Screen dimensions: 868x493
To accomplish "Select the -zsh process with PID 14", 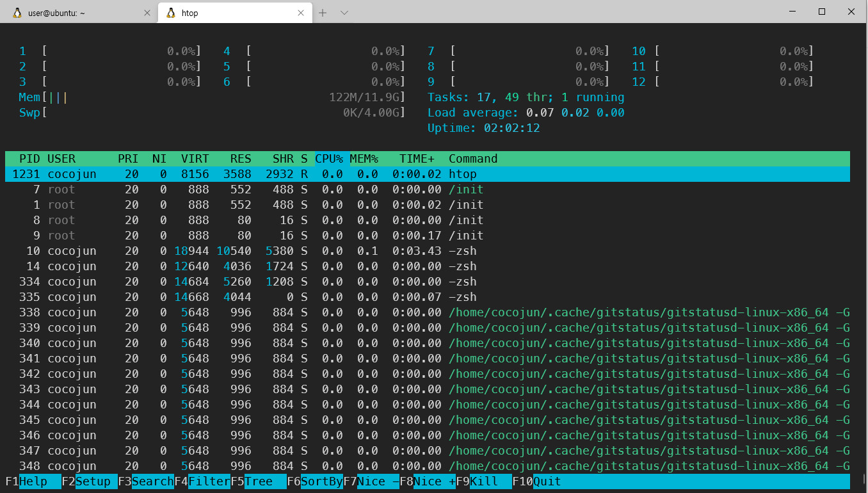I will [x=428, y=266].
